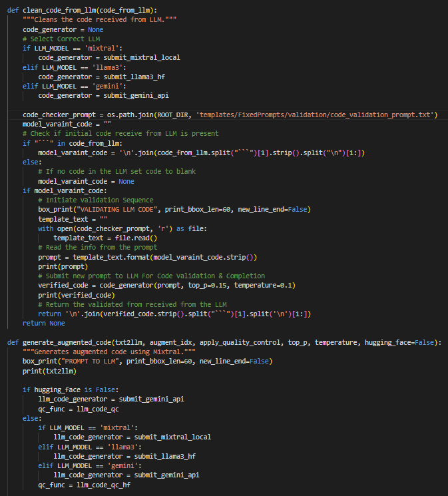Click the line print(verified_code)

[x=77, y=295]
